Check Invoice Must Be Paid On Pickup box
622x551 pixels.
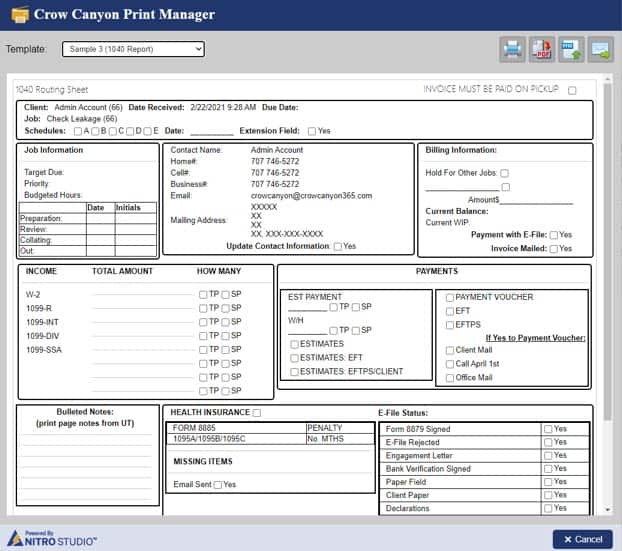click(572, 90)
